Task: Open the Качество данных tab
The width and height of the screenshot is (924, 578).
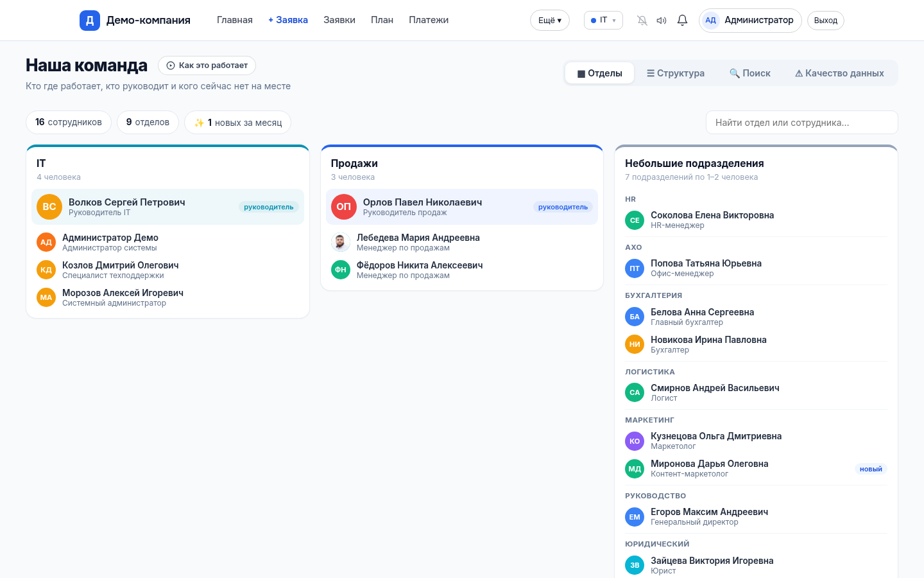Action: (x=839, y=73)
